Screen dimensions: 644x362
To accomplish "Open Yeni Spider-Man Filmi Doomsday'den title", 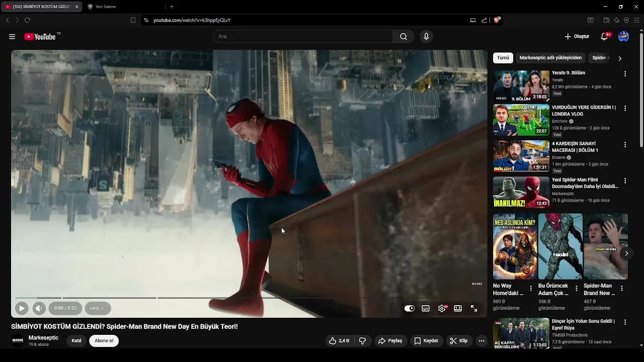I will click(x=585, y=183).
